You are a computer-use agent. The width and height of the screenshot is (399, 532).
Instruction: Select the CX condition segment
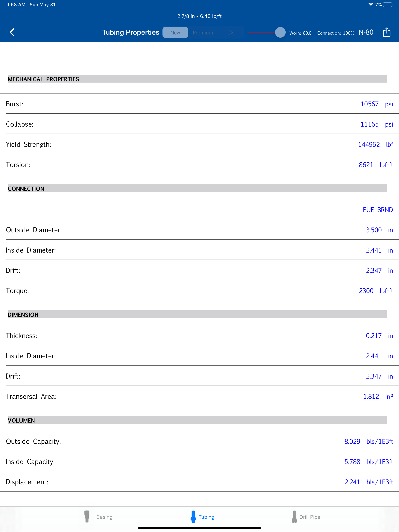pyautogui.click(x=230, y=33)
